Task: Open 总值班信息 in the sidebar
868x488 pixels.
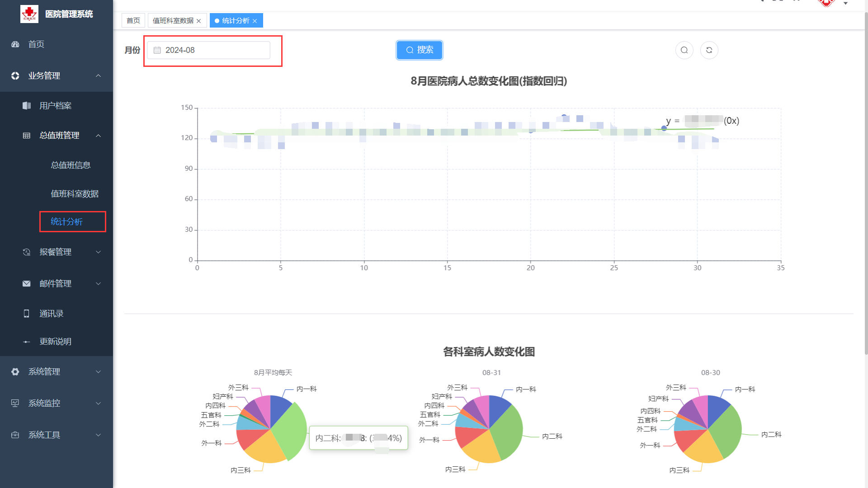Action: pos(71,165)
